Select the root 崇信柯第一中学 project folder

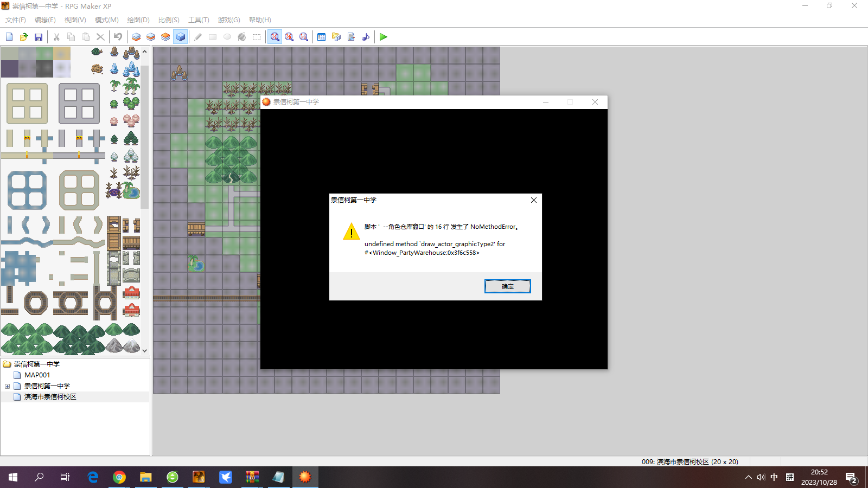pyautogui.click(x=37, y=364)
